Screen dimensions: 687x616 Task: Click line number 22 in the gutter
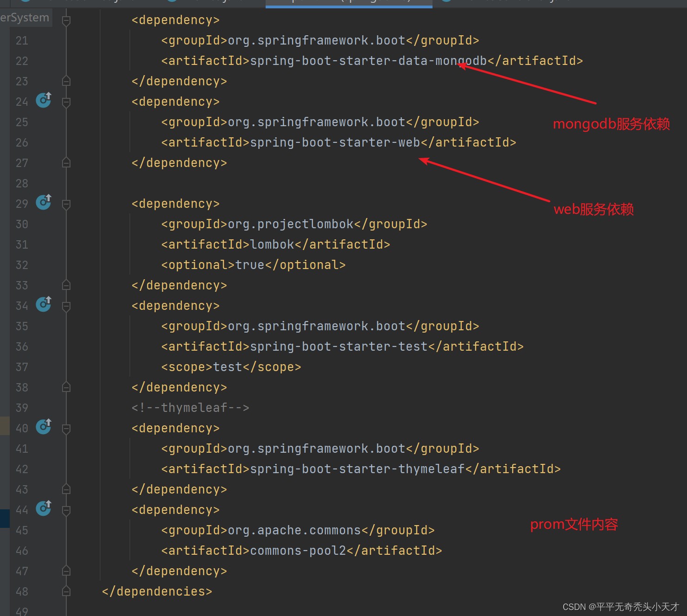click(22, 61)
